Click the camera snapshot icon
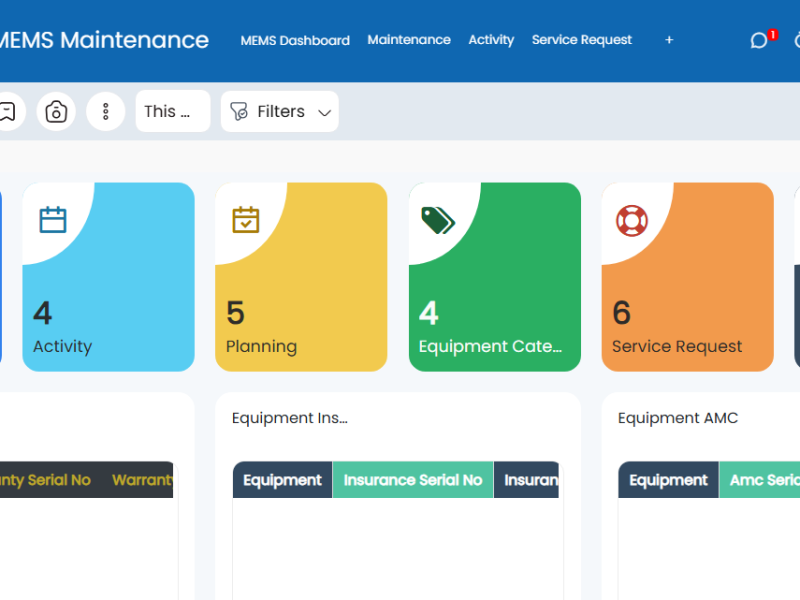This screenshot has height=600, width=800. tap(56, 111)
